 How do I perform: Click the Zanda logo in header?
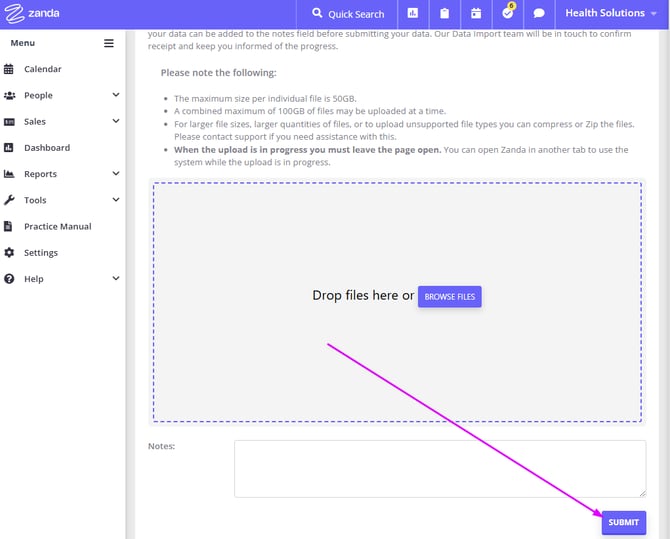click(34, 14)
